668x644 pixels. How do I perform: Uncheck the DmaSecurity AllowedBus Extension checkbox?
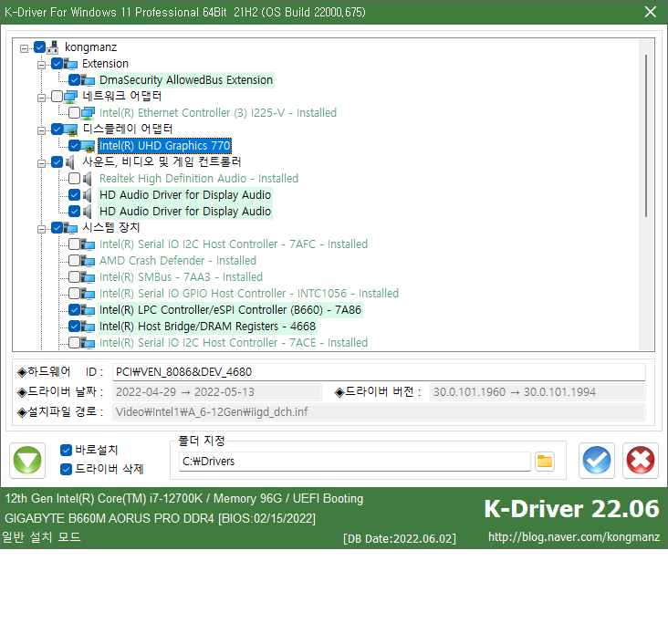pyautogui.click(x=75, y=79)
